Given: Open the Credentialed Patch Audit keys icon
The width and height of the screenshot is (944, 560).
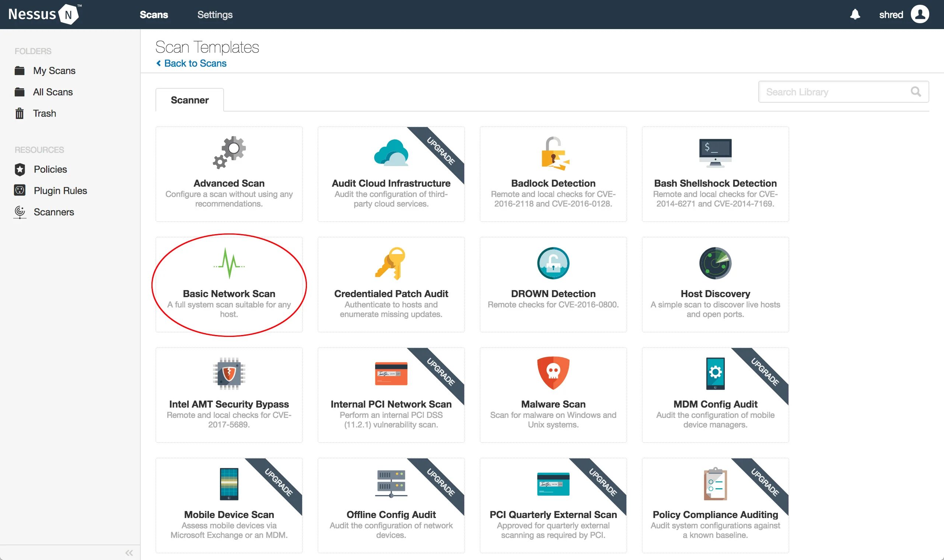Looking at the screenshot, I should 391,263.
